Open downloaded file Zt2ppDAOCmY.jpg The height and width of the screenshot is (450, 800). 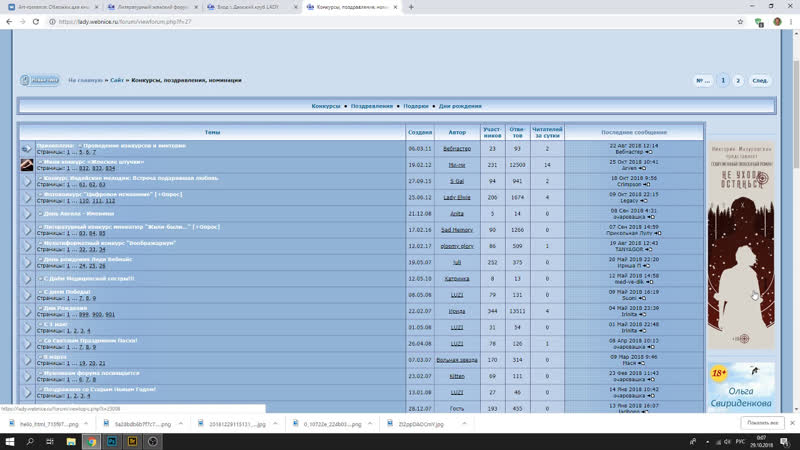(421, 424)
